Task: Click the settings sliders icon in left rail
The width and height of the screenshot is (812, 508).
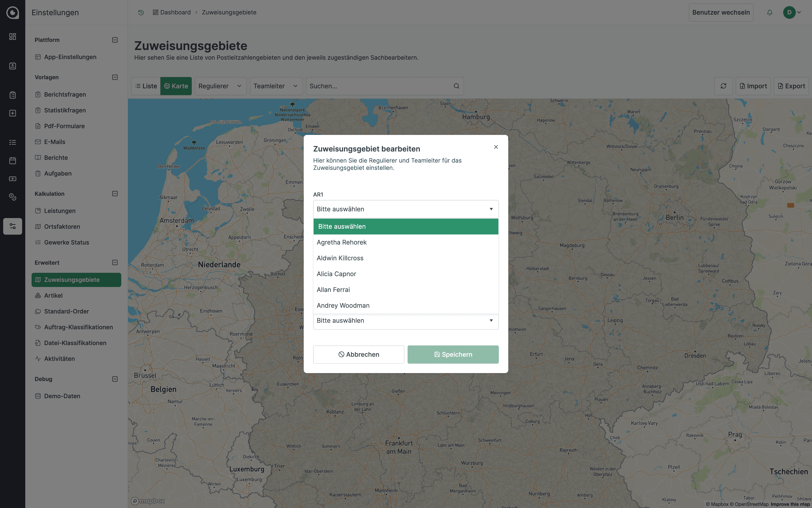Action: click(x=12, y=226)
